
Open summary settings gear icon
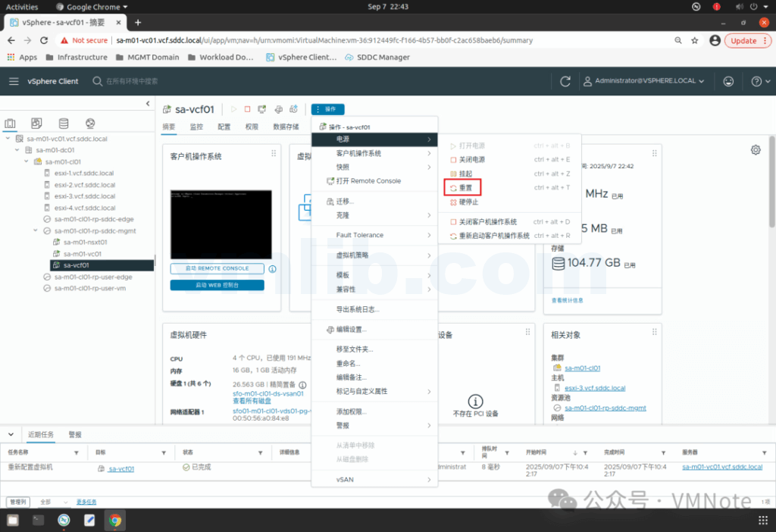(755, 150)
